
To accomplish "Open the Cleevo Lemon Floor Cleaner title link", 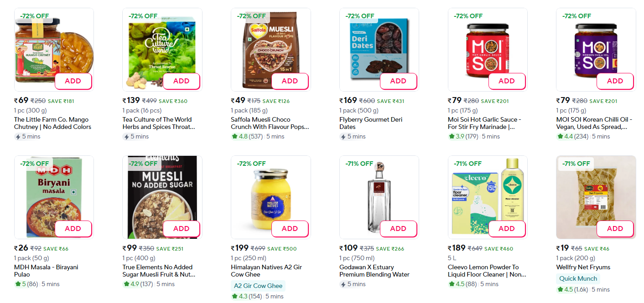I will click(x=487, y=271).
